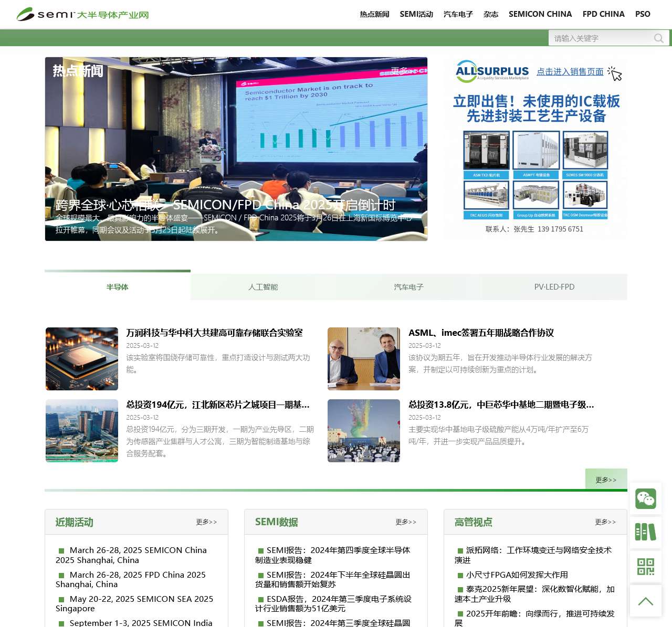Open March 26-28 SEMICON China 2025 event
This screenshot has width=672, height=627.
[131, 555]
